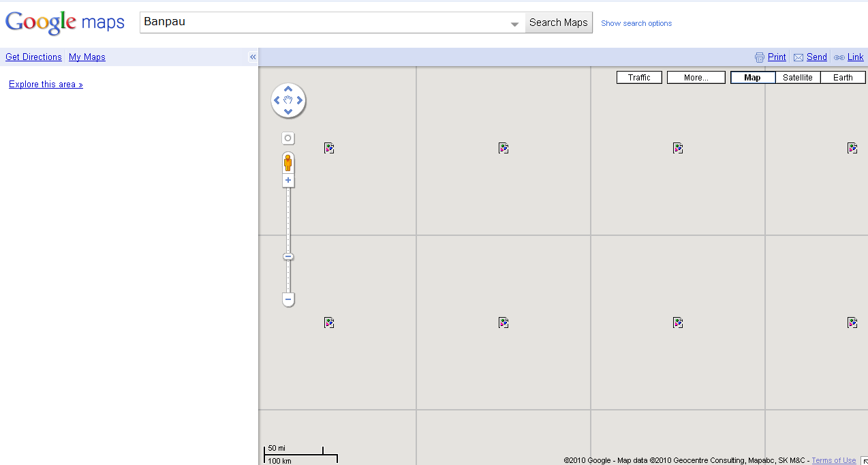Click the 50 mi / 100 km scale bar
Image resolution: width=868 pixels, height=465 pixels.
click(x=300, y=455)
